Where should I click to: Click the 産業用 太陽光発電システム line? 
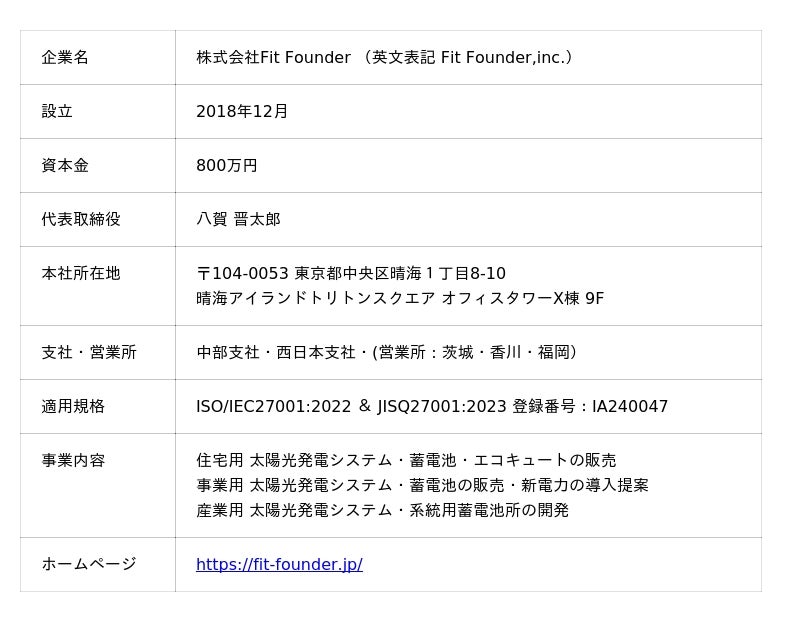382,510
